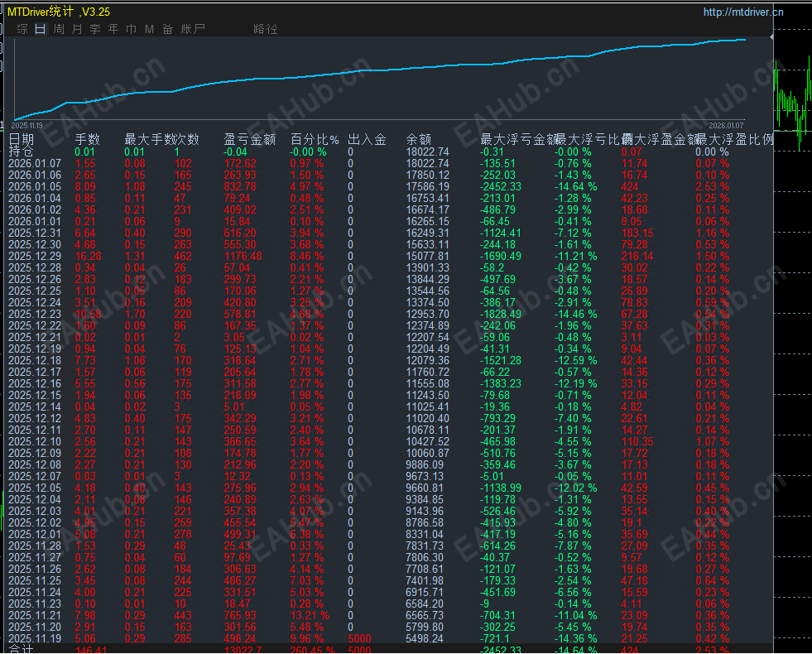Screen dimensions: 812x654
Task: Open the 周 weekly statistics tab
Action: [59, 29]
